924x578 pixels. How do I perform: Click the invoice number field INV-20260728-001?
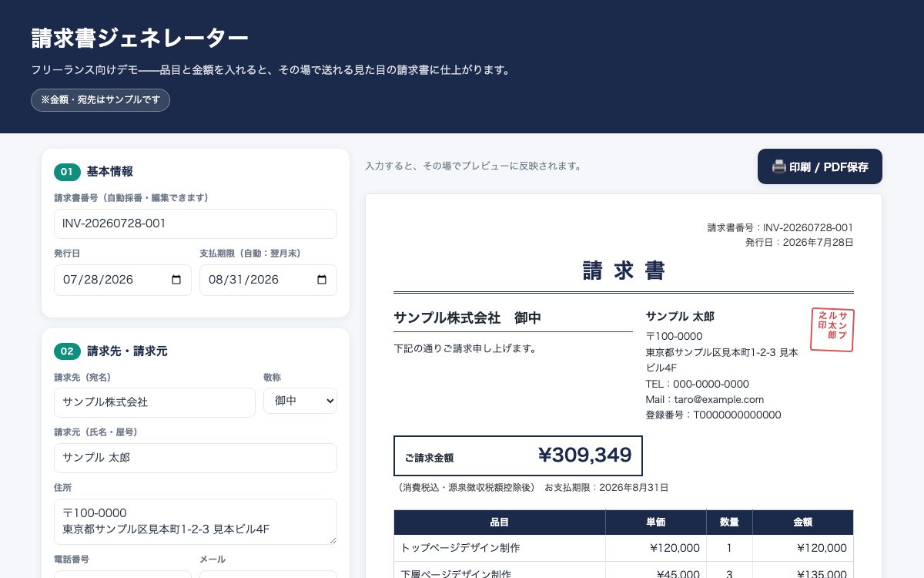coord(196,223)
